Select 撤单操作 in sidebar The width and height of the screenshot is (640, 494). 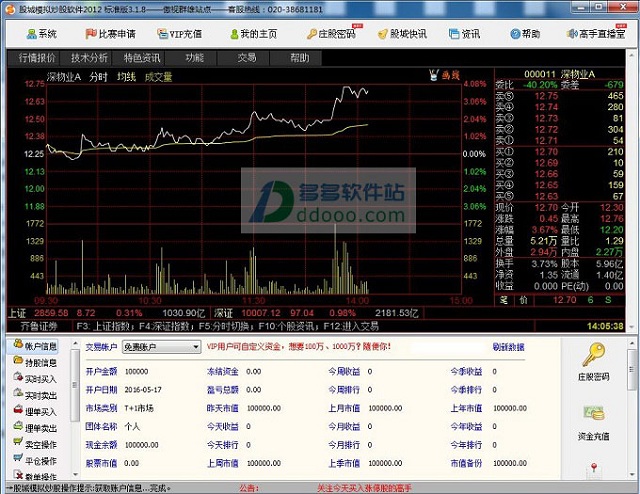pos(34,476)
